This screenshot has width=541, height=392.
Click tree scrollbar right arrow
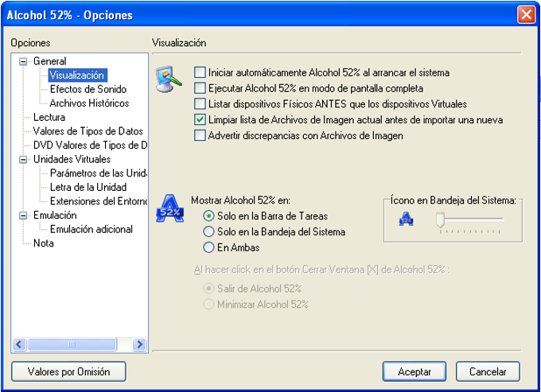(x=140, y=344)
